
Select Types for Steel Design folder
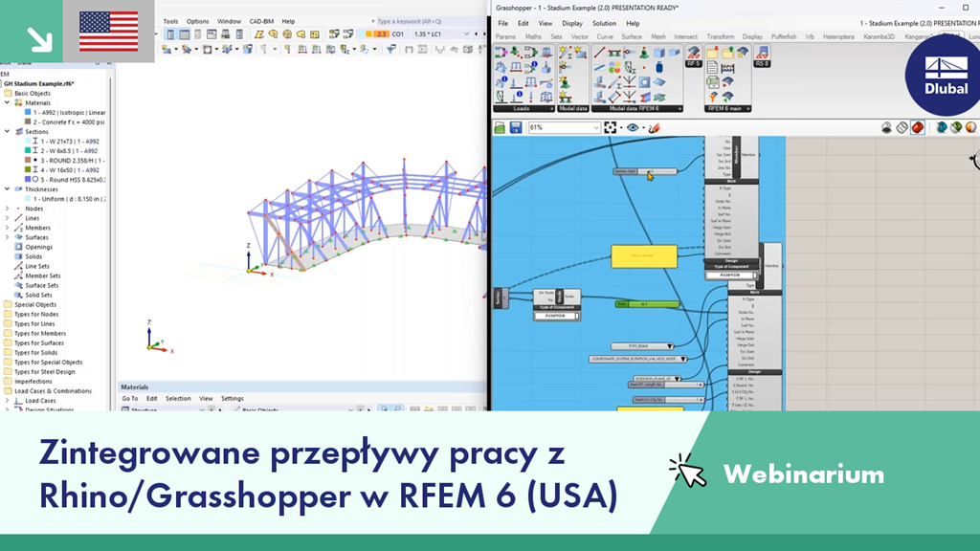(44, 372)
